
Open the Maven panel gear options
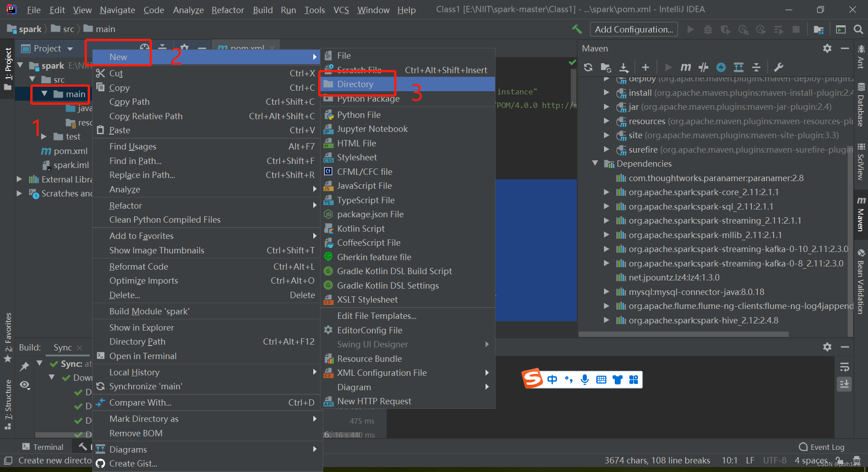tap(827, 48)
